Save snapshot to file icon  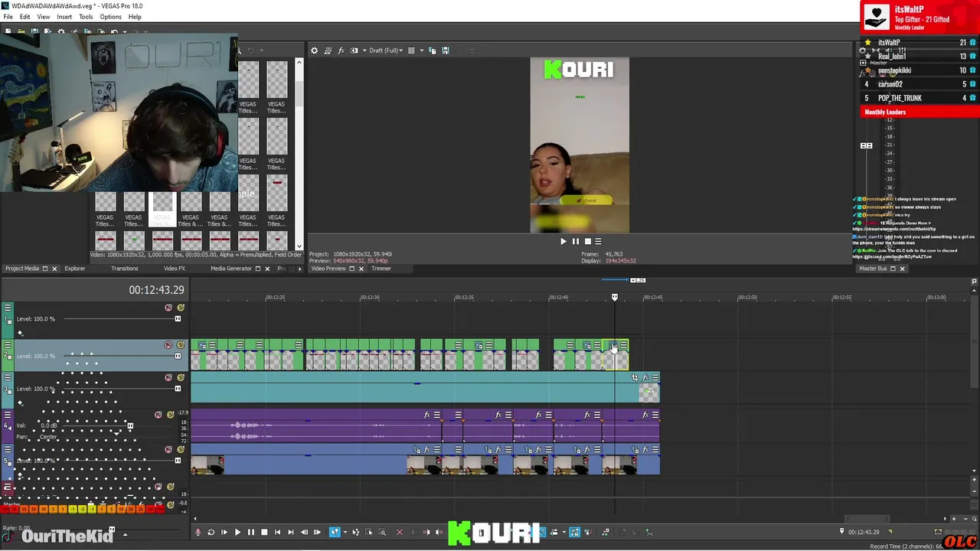click(x=446, y=51)
